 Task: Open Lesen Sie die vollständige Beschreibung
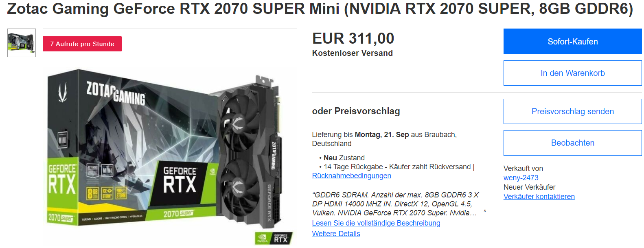pos(376,223)
